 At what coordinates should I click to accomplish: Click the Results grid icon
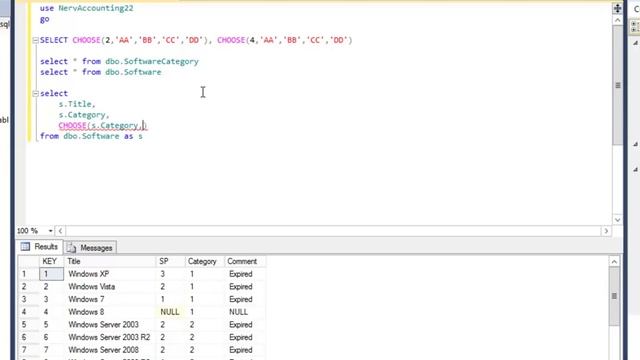(25, 247)
